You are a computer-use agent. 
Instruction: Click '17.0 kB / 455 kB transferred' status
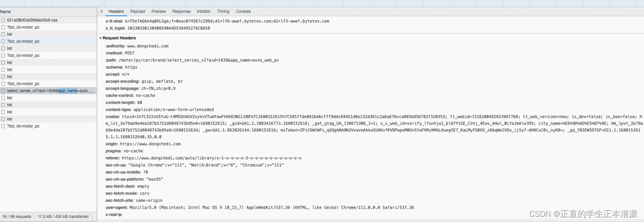(x=63, y=216)
